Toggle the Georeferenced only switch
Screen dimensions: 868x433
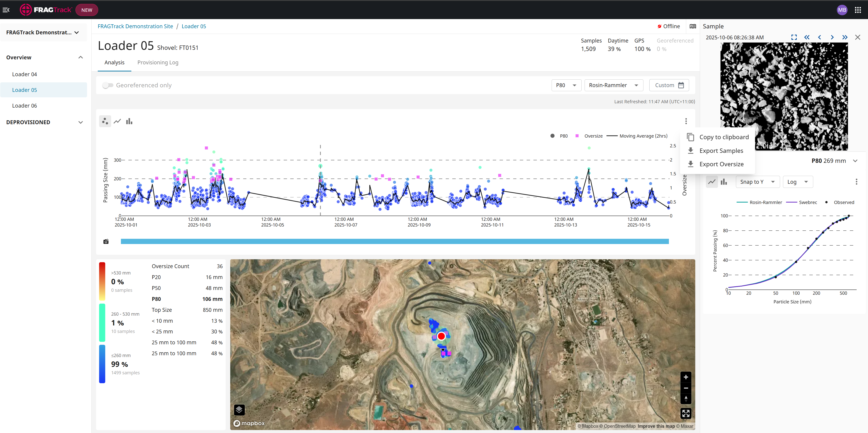(108, 85)
